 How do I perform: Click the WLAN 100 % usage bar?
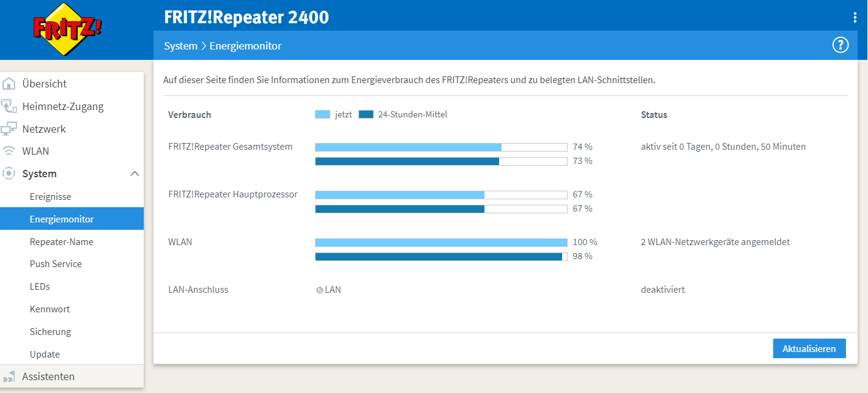click(x=441, y=243)
